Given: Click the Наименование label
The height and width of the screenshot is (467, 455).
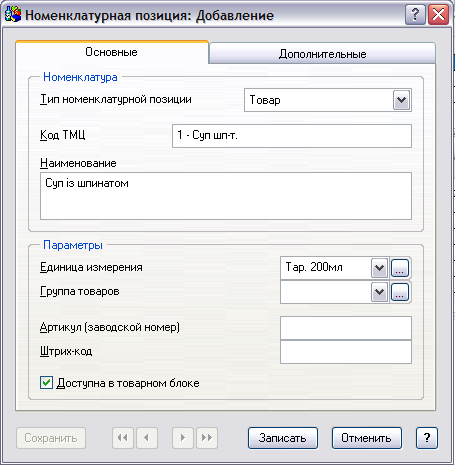Looking at the screenshot, I should 78,163.
